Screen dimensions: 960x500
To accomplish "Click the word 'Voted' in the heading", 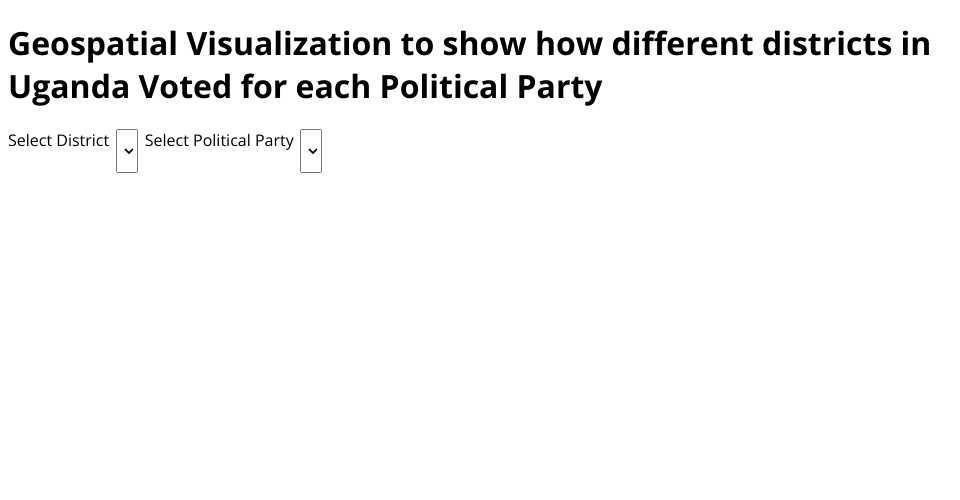I will 185,87.
